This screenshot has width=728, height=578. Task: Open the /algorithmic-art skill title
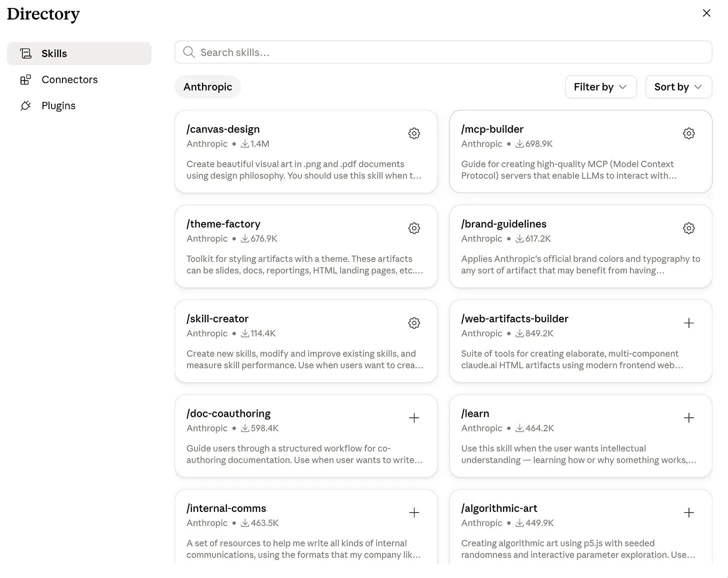pos(499,508)
